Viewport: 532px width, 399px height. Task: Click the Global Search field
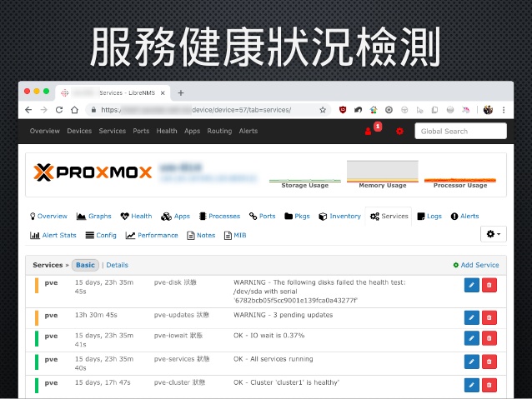(461, 131)
